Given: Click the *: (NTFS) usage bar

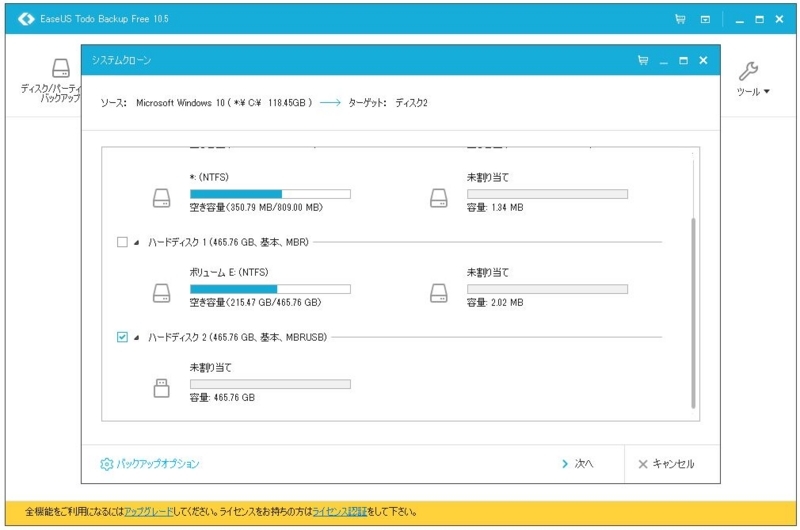Looking at the screenshot, I should (270, 194).
